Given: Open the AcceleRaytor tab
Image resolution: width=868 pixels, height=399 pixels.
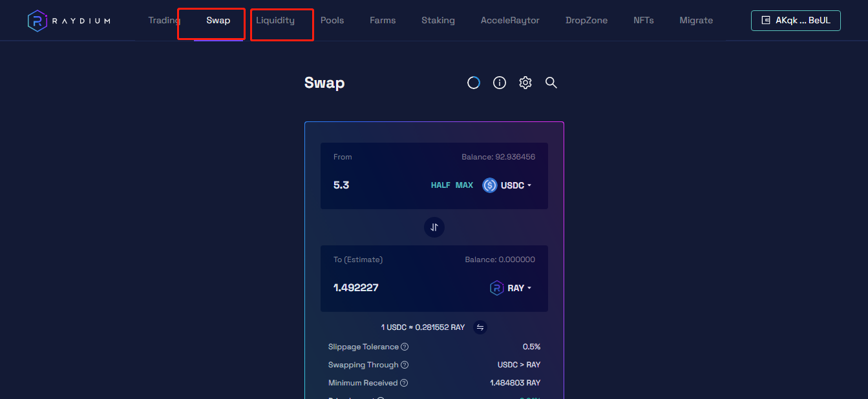Looking at the screenshot, I should point(510,20).
